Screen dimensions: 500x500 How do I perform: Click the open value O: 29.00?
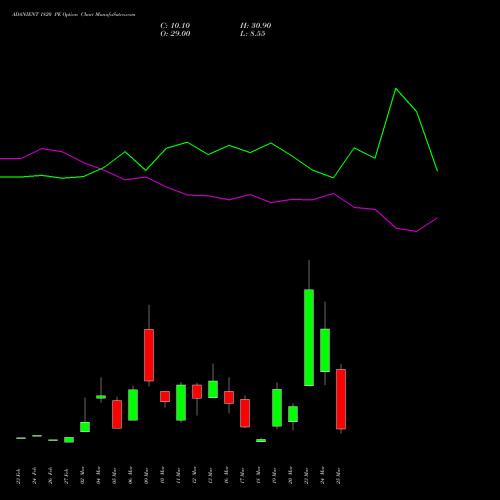(175, 34)
